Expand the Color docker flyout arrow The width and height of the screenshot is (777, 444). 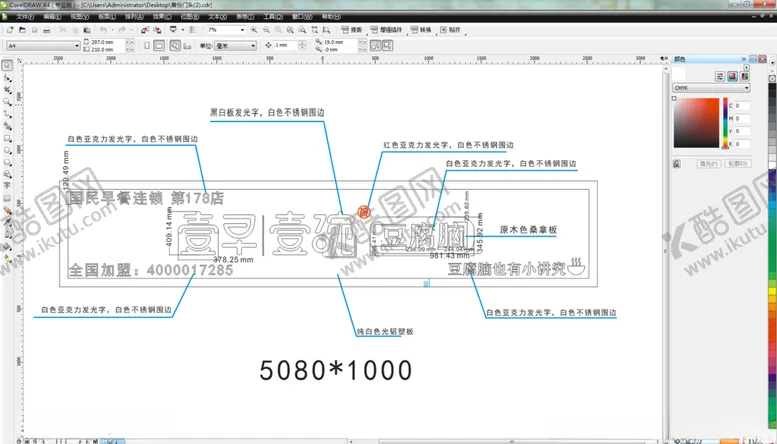747,67
